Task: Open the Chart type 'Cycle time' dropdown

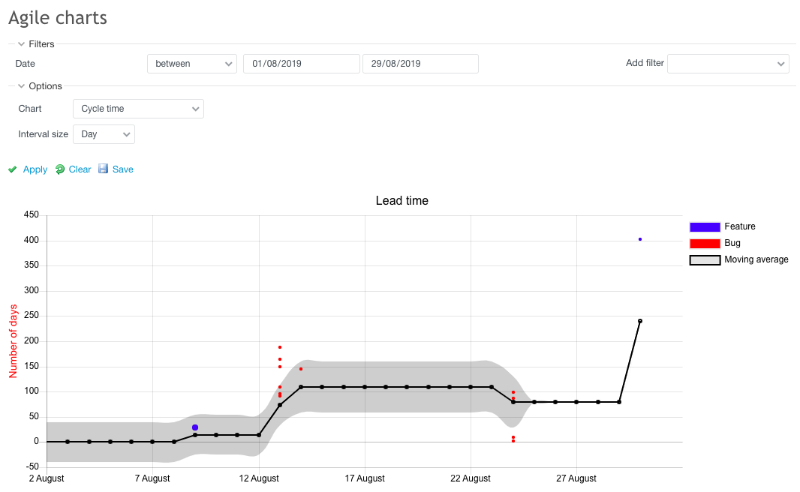Action: point(138,108)
